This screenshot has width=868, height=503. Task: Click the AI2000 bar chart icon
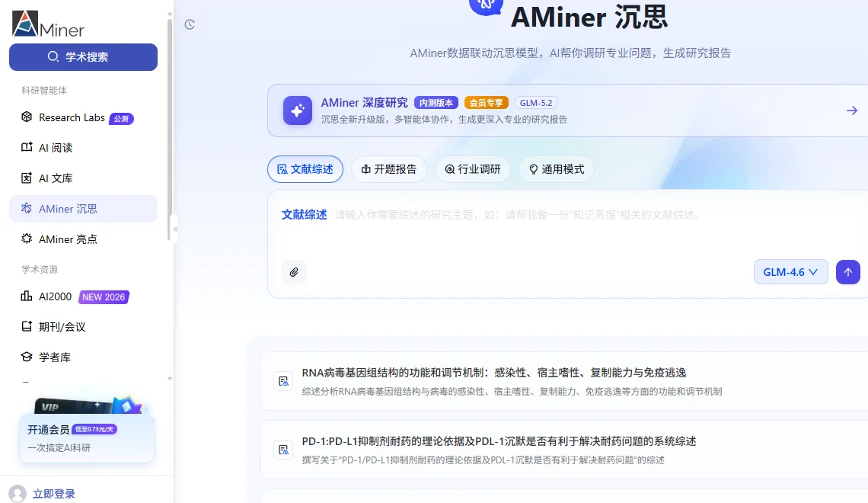(x=27, y=296)
